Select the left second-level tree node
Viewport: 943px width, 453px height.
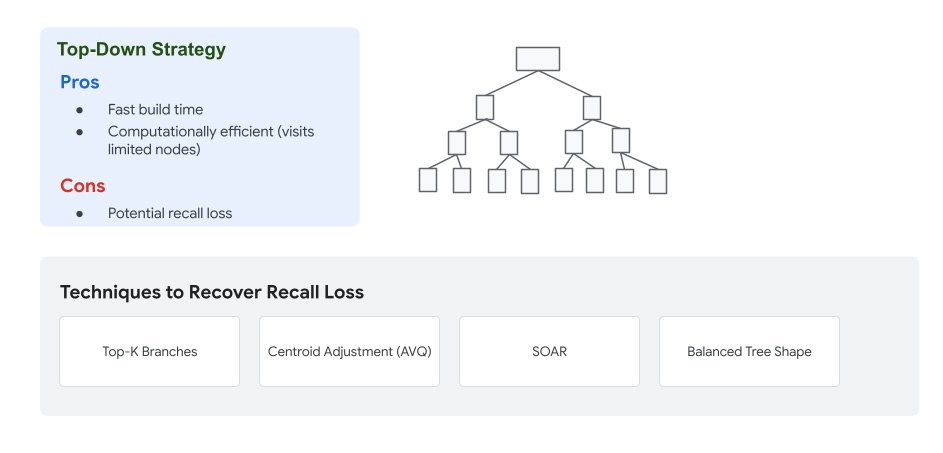pos(485,107)
